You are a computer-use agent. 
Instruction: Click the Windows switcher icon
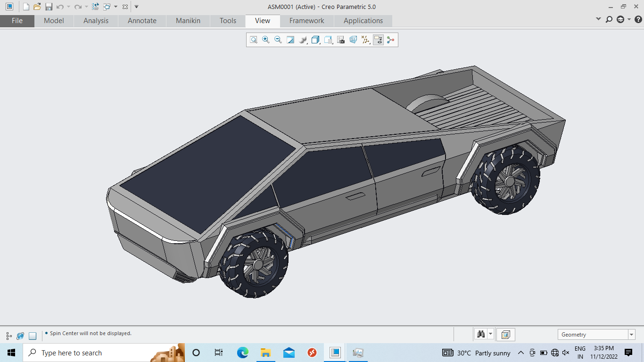coord(107,7)
